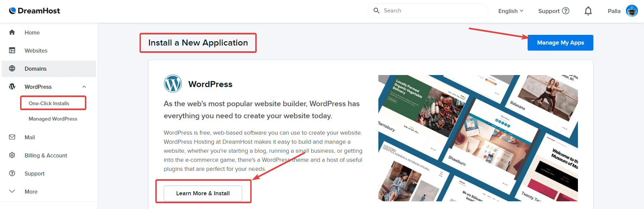This screenshot has height=209, width=644.
Task: Select Domains in sidebar
Action: click(49, 69)
